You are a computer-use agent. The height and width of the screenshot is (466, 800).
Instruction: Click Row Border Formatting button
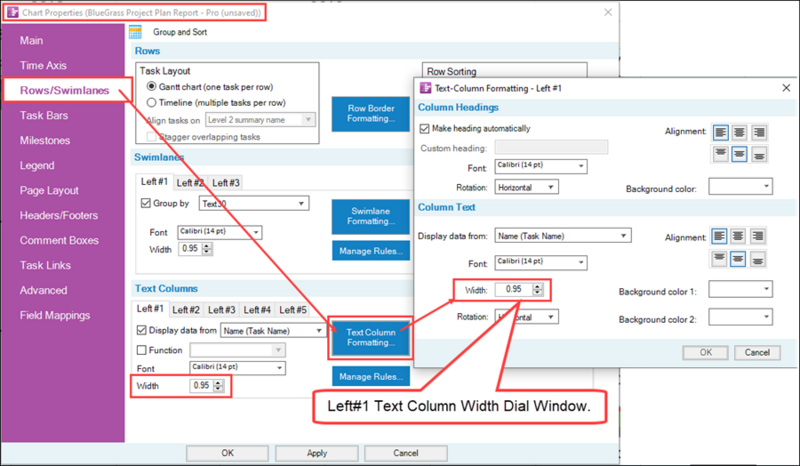pos(371,114)
